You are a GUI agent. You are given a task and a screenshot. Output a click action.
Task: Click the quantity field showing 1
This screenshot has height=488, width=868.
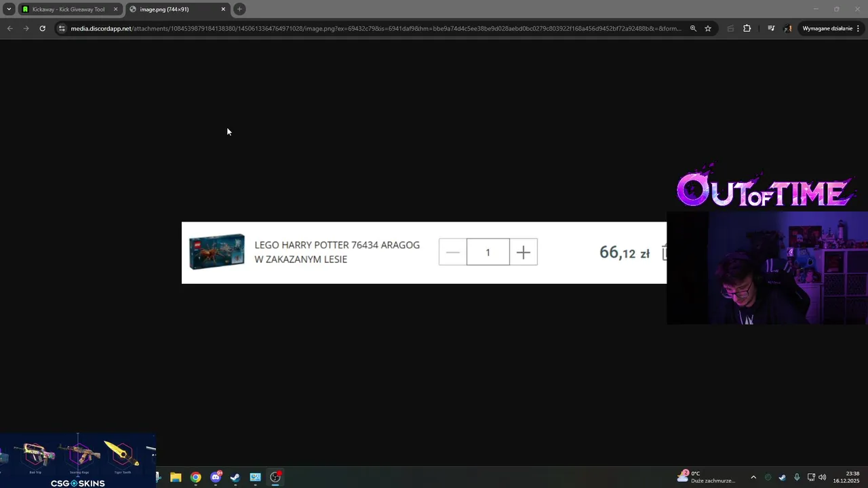[x=488, y=253]
